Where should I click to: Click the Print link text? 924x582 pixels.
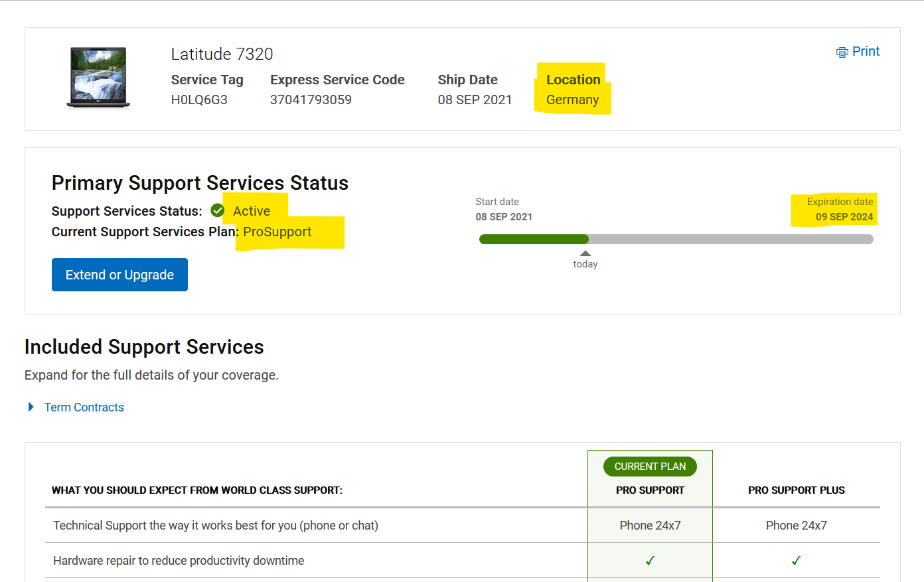pyautogui.click(x=866, y=52)
